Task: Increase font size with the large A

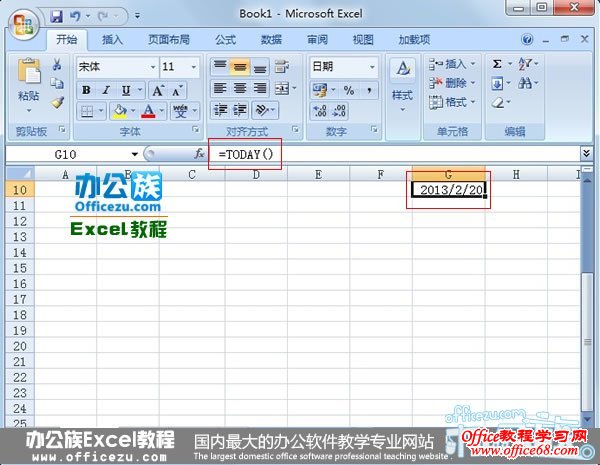Action: click(158, 90)
